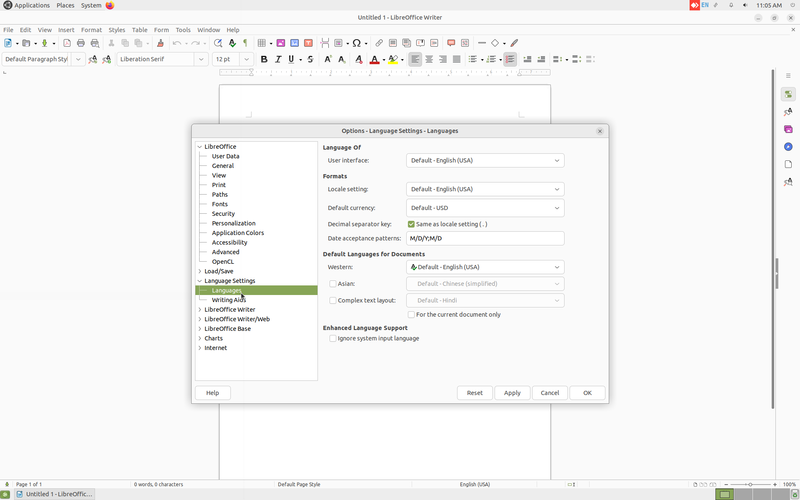Open the Format menu
Screen dimensions: 800x500
91,30
